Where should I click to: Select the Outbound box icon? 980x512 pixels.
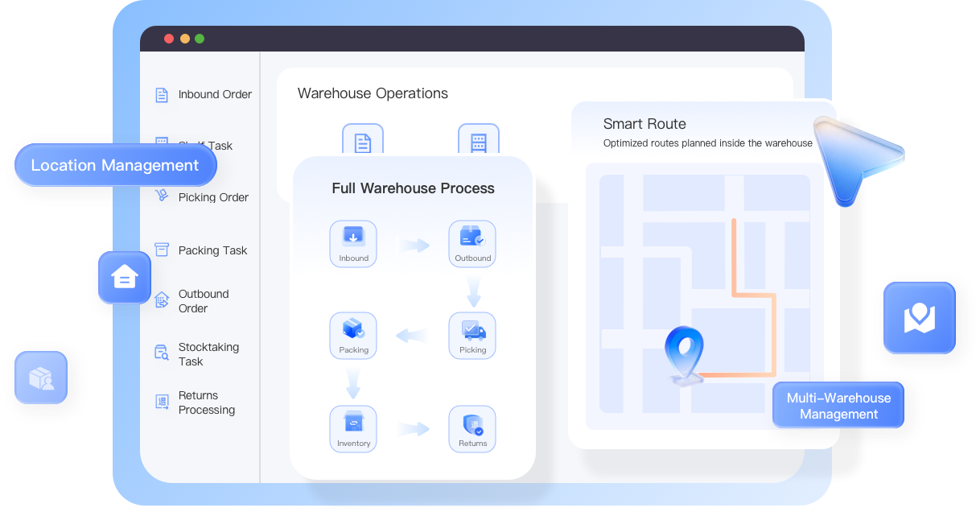click(x=472, y=244)
